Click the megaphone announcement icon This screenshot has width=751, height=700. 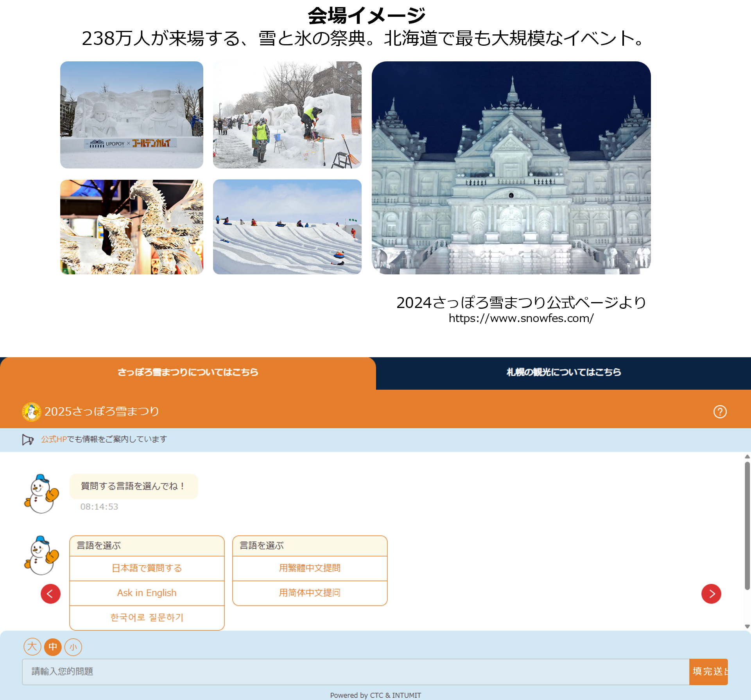28,439
